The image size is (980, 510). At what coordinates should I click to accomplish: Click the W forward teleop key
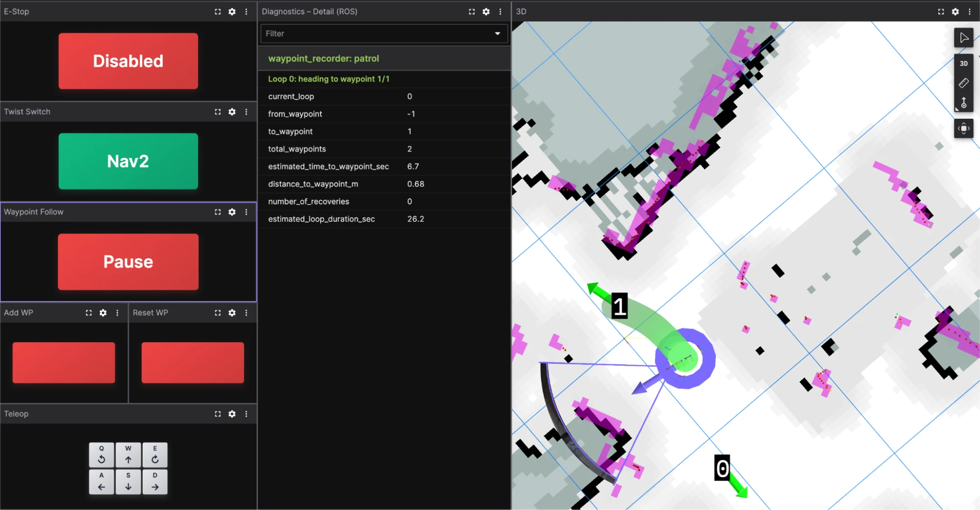pyautogui.click(x=128, y=455)
